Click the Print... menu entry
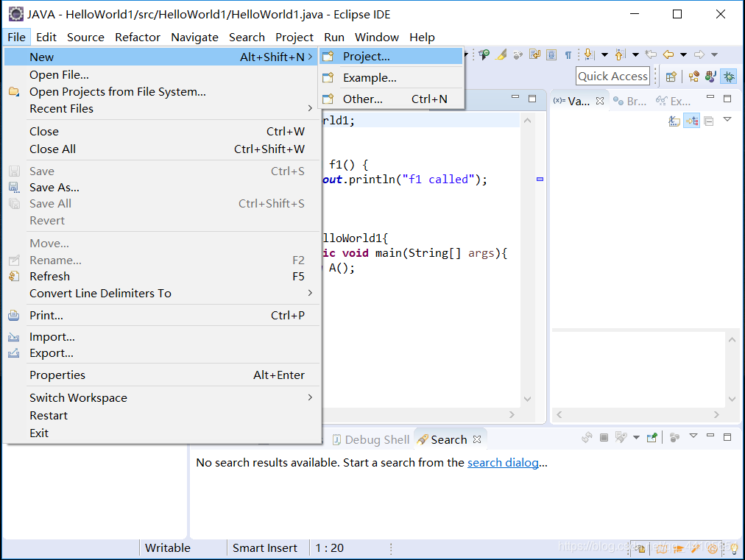Image resolution: width=745 pixels, height=560 pixels. [x=162, y=316]
